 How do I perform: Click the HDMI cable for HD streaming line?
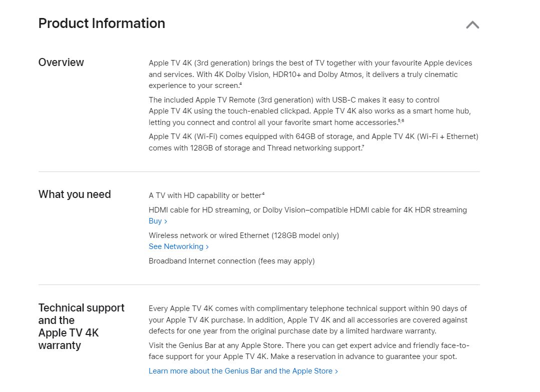click(308, 210)
